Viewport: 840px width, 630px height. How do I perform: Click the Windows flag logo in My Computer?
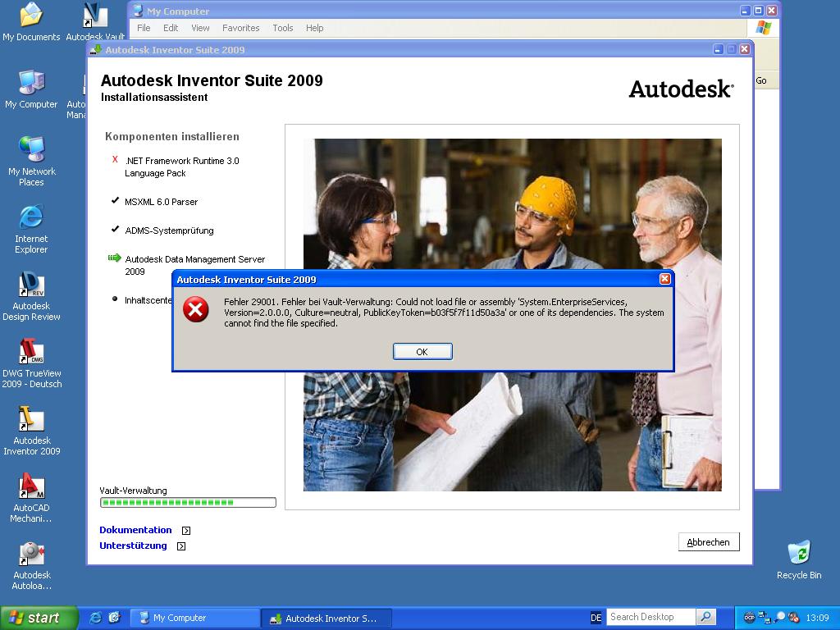(764, 28)
